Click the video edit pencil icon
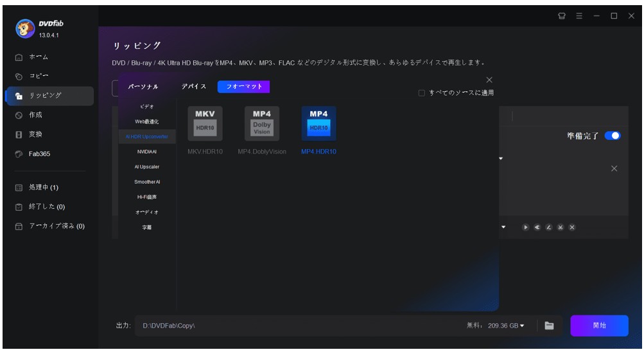 point(549,227)
